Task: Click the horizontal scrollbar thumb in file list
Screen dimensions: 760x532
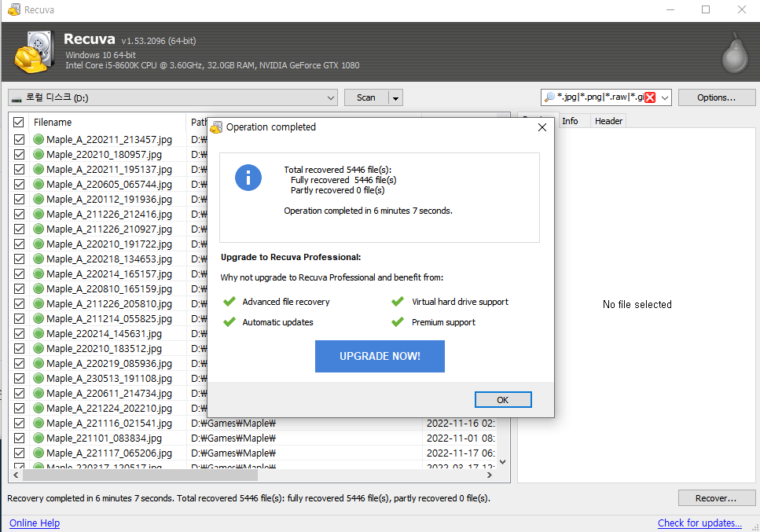Action: point(140,475)
